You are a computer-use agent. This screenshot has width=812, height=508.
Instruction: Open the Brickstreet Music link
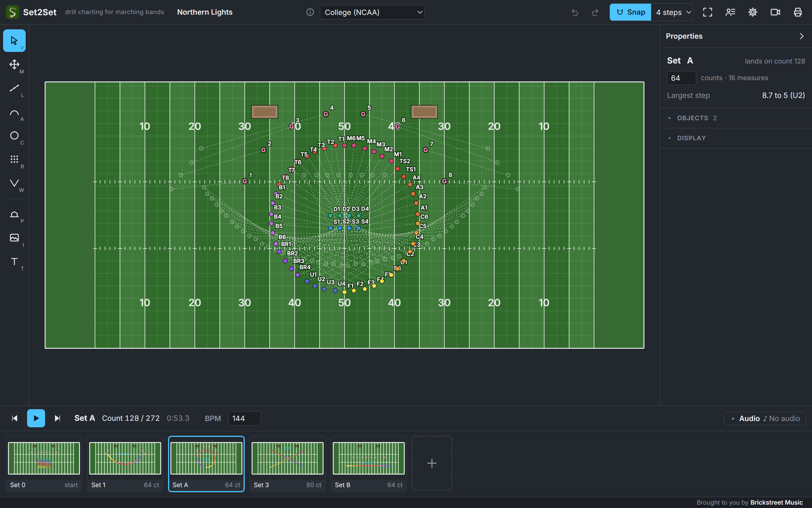pos(776,502)
